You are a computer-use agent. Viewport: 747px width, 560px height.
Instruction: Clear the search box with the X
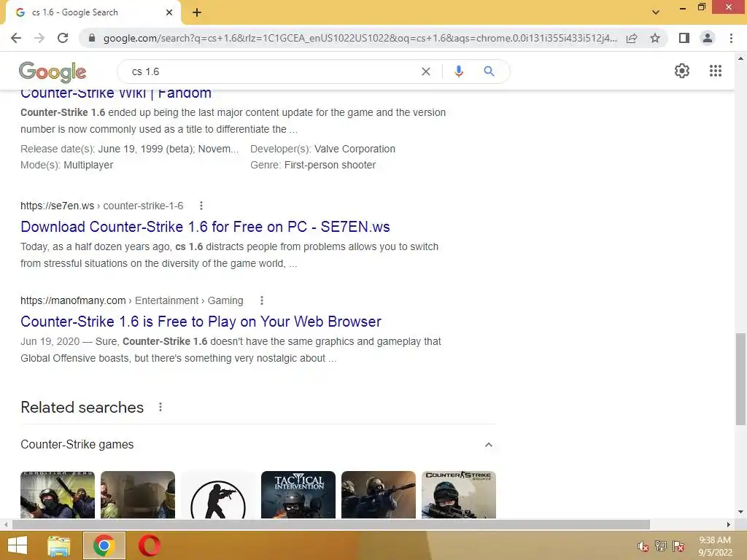coord(426,71)
